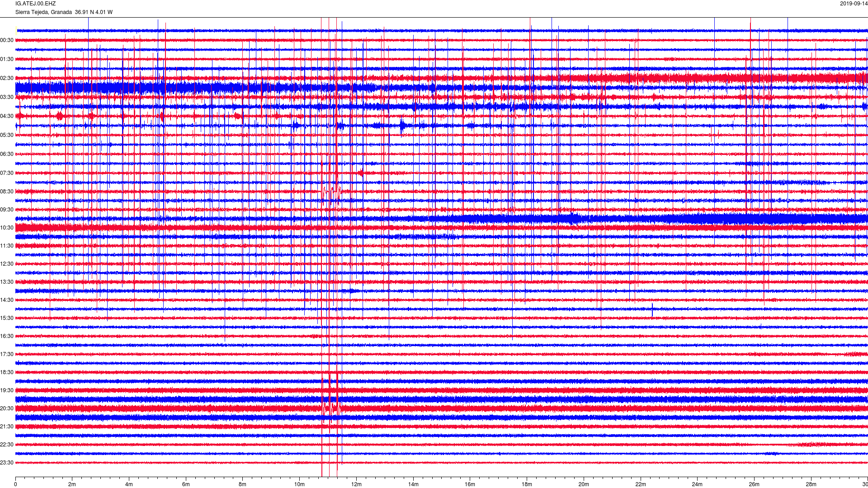868x488 pixels.
Task: Click the 10m axis tick label
Action: tap(299, 484)
